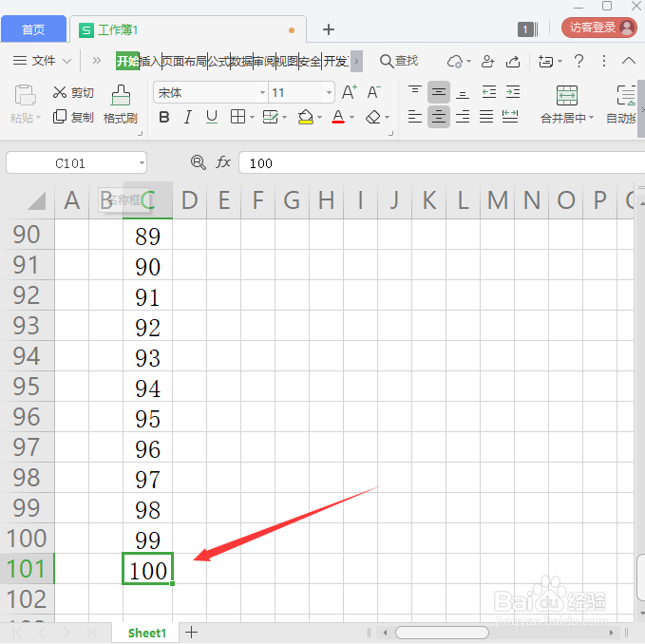This screenshot has height=644, width=645.
Task: Click the fill color bucket icon
Action: pos(306,117)
